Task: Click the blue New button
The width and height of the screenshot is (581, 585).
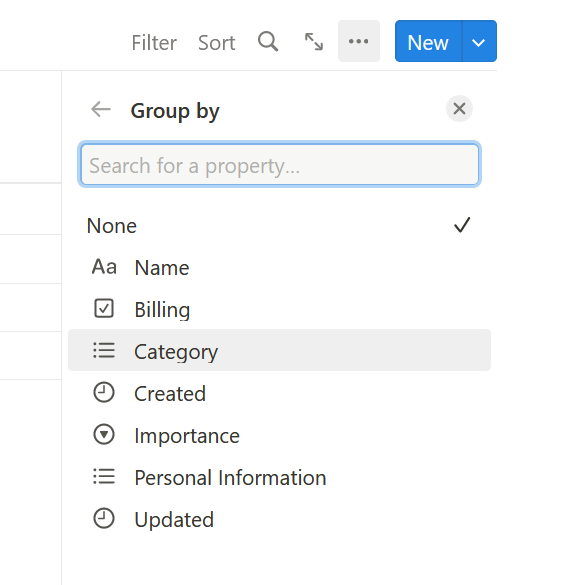Action: click(428, 41)
